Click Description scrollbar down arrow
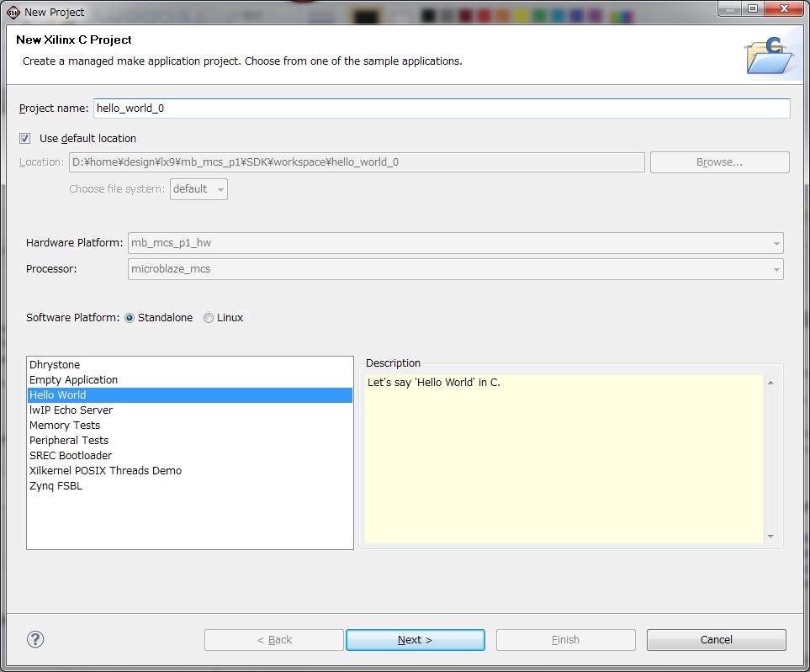Viewport: 810px width, 672px height. tap(770, 536)
